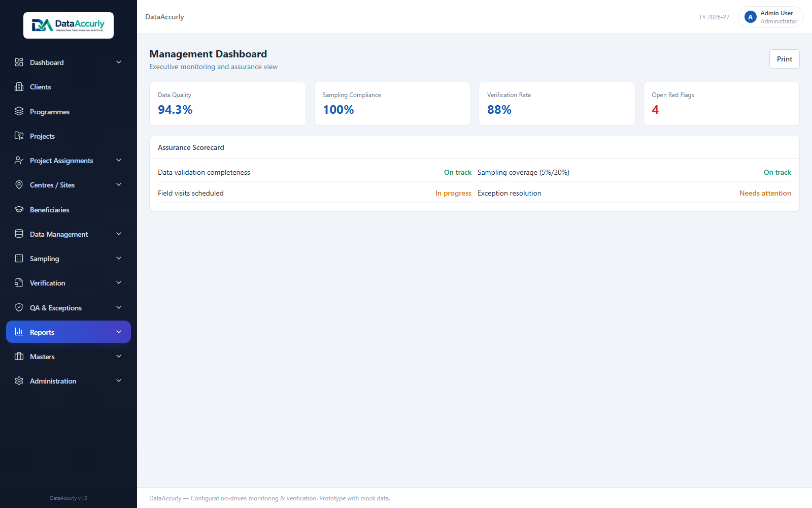Viewport: 812px width, 508px height.
Task: Click the Sampling Compliance 100% card
Action: [392, 104]
